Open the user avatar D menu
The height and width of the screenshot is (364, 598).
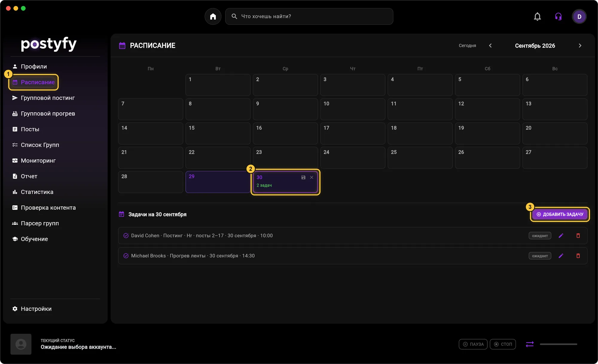coord(579,16)
